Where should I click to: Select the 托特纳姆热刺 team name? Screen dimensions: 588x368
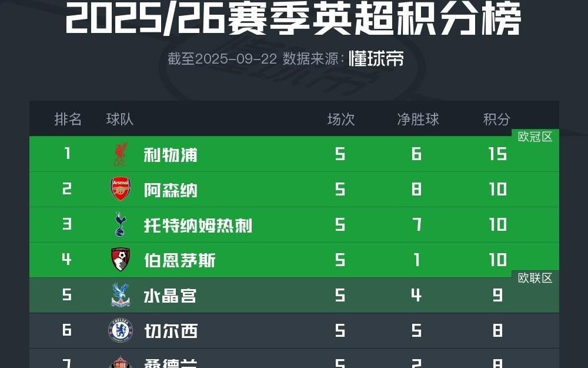[198, 226]
